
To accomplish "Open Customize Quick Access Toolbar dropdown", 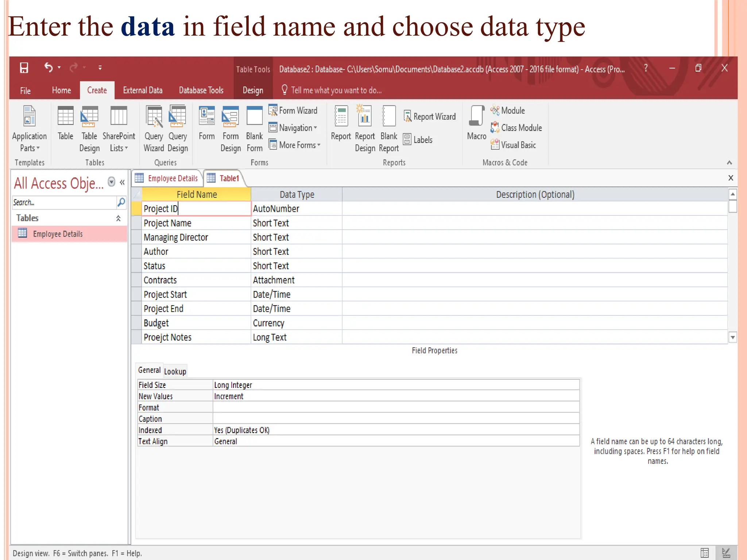I will tap(100, 68).
